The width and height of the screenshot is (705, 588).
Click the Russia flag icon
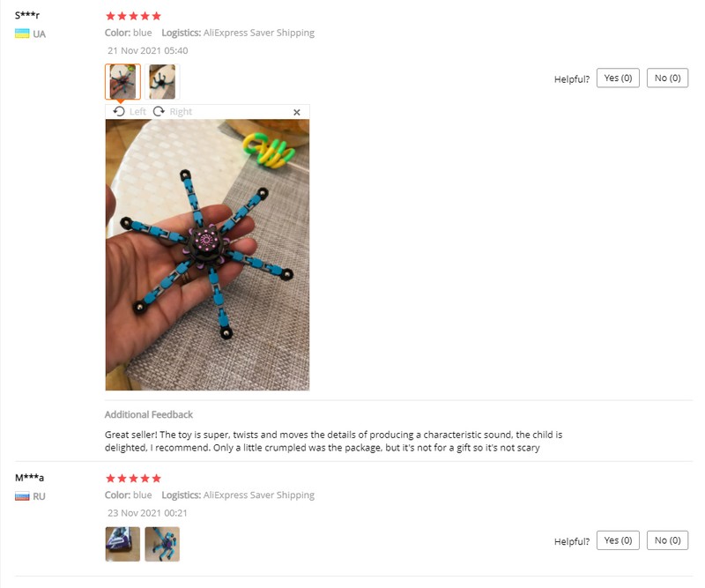point(22,496)
